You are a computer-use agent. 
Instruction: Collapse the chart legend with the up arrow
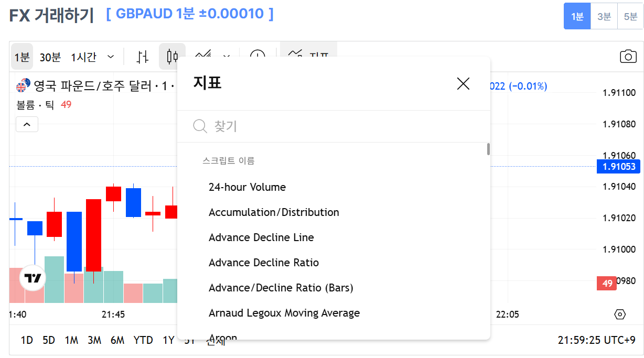click(27, 124)
